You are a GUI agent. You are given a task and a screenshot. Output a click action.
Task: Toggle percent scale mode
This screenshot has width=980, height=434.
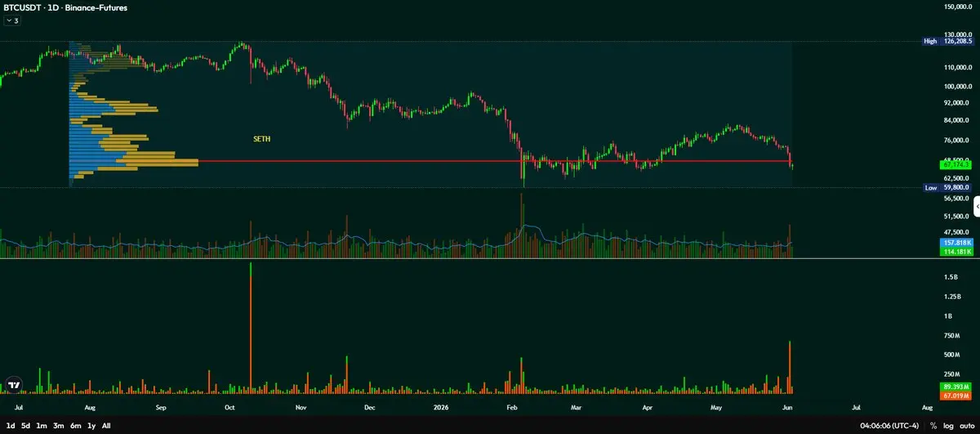click(933, 426)
